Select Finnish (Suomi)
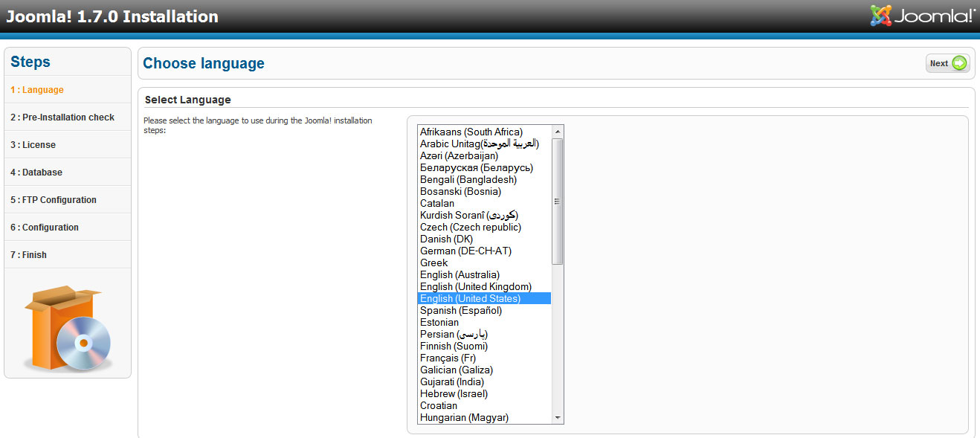Image resolution: width=980 pixels, height=438 pixels. [485, 347]
